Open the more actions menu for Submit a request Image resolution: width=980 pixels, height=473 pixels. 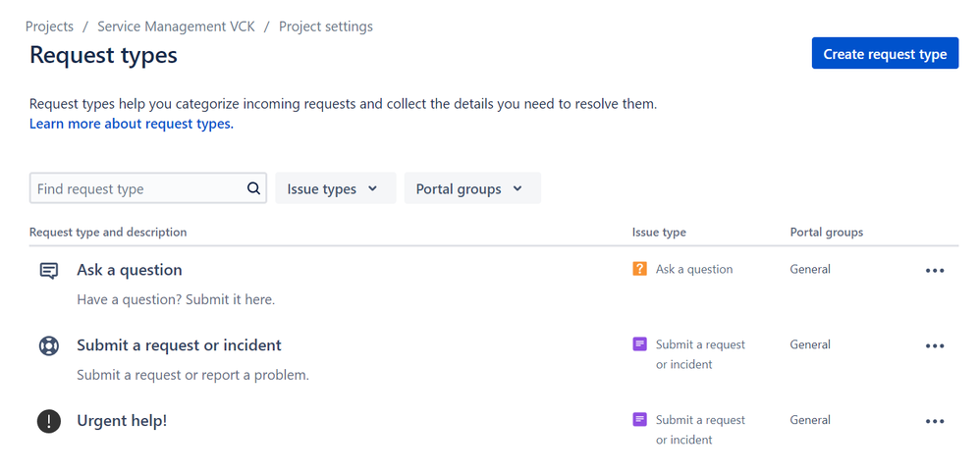[x=935, y=345]
